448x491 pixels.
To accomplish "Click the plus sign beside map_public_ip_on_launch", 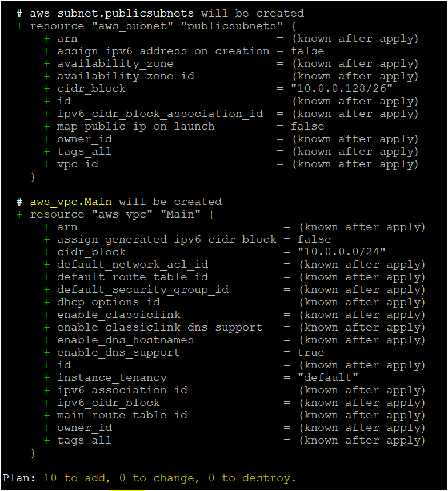I will tap(47, 127).
